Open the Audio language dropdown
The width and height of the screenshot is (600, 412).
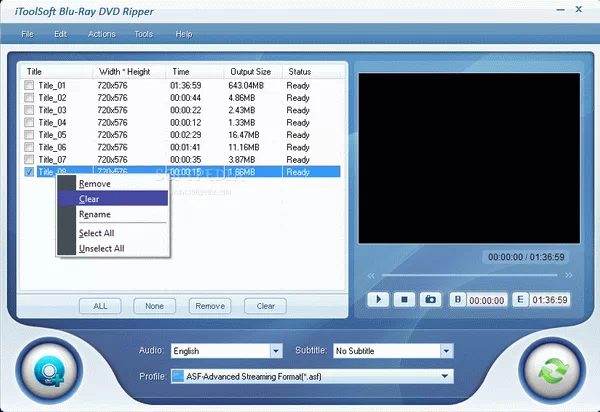pos(276,351)
